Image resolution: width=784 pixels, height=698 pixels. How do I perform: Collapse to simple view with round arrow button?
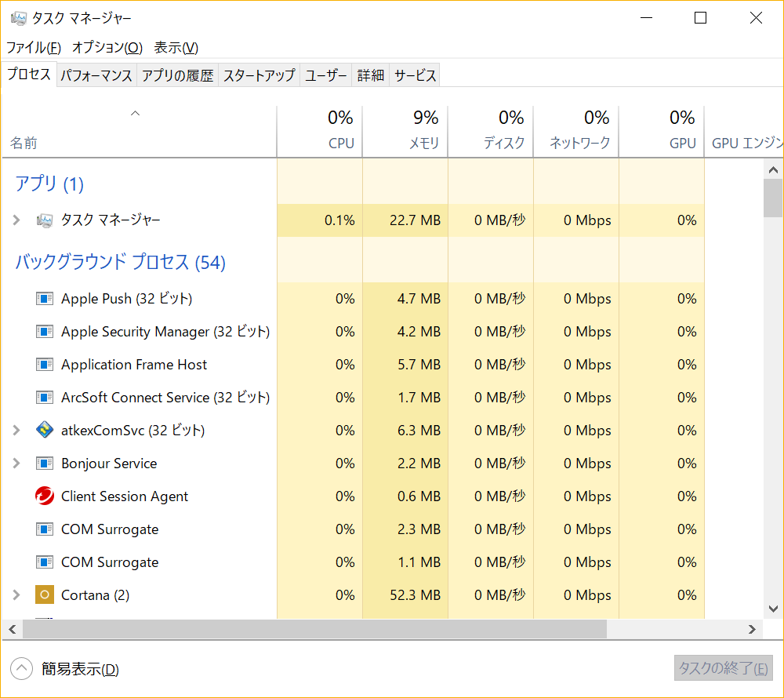[x=21, y=669]
